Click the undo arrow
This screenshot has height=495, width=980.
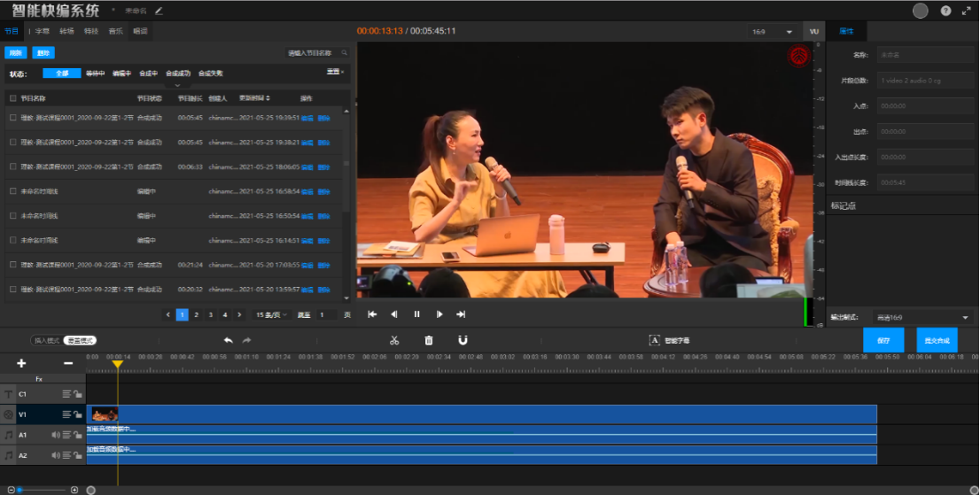[228, 340]
